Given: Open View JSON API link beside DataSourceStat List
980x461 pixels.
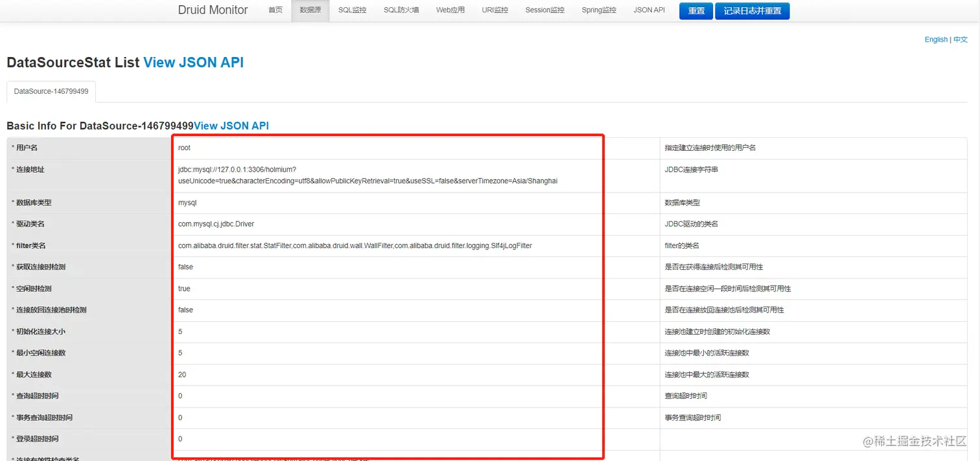Looking at the screenshot, I should click(x=193, y=63).
